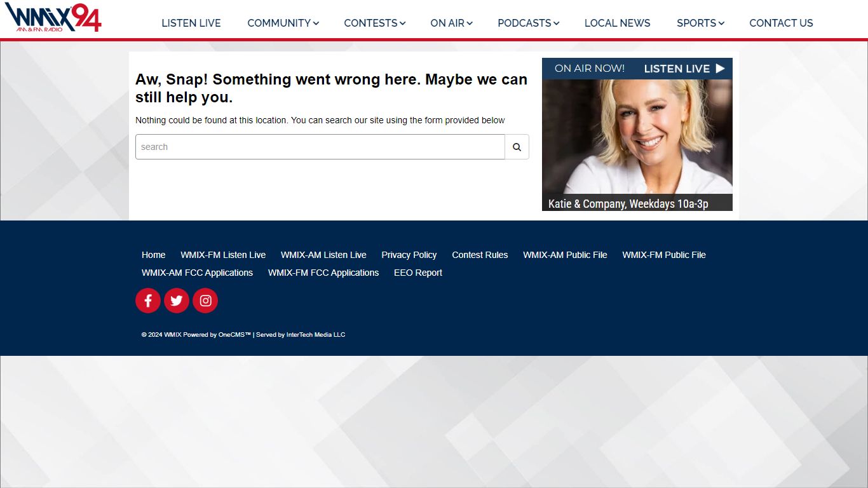Open WMIX-FM Listen Live footer link
The height and width of the screenshot is (488, 868).
[x=223, y=255]
